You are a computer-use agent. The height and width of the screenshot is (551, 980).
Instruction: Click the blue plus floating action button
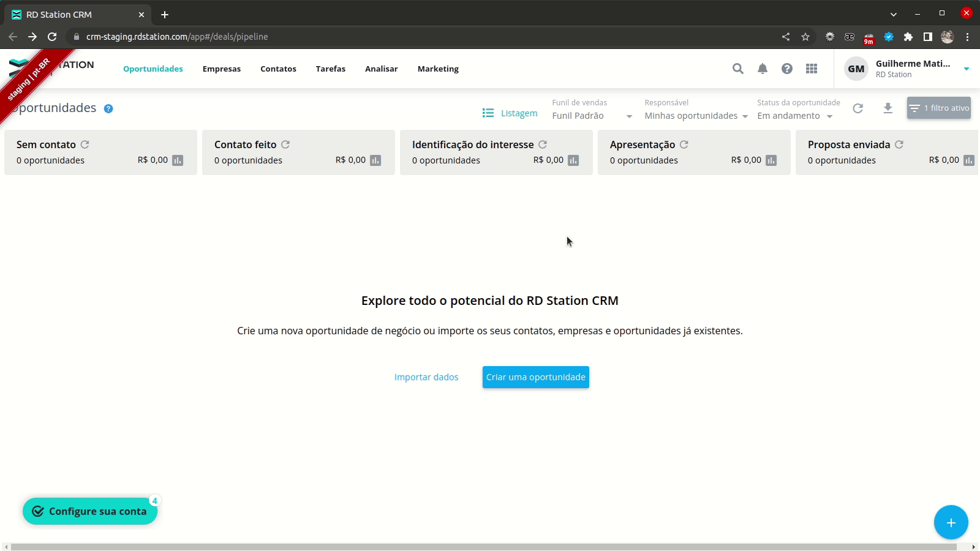tap(951, 522)
